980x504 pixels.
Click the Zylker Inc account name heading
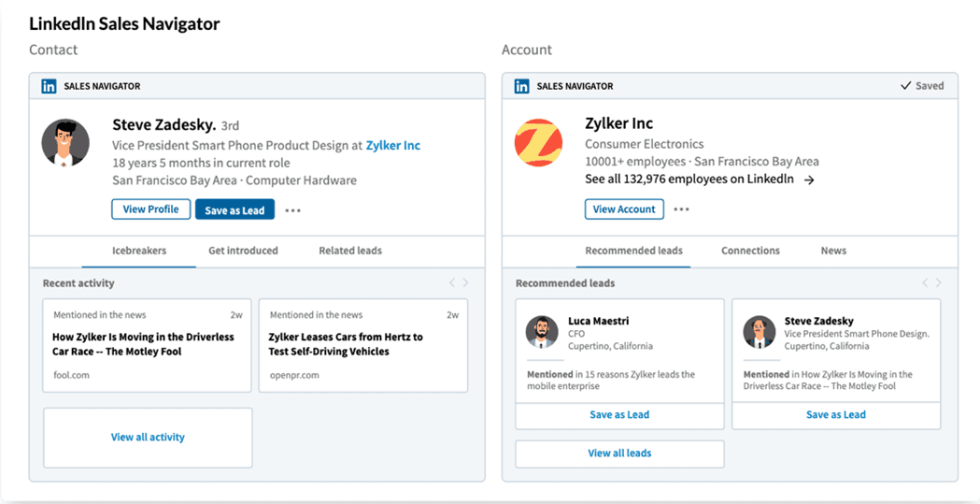[x=618, y=123]
